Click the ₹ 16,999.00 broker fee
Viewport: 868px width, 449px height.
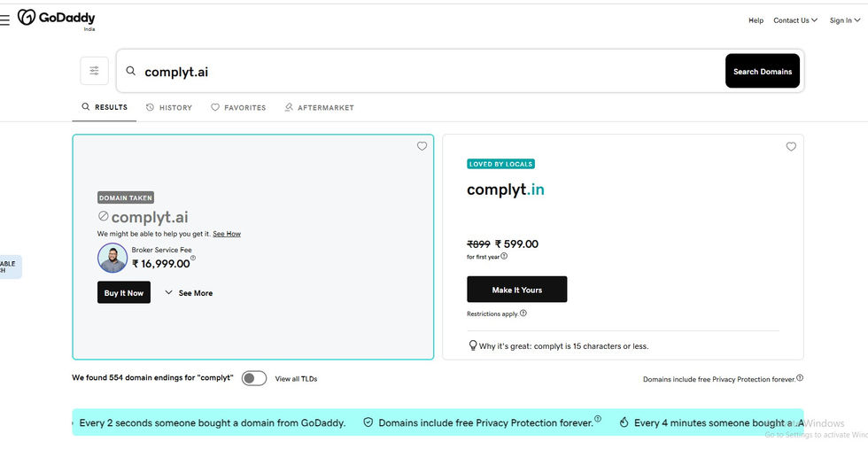(160, 264)
